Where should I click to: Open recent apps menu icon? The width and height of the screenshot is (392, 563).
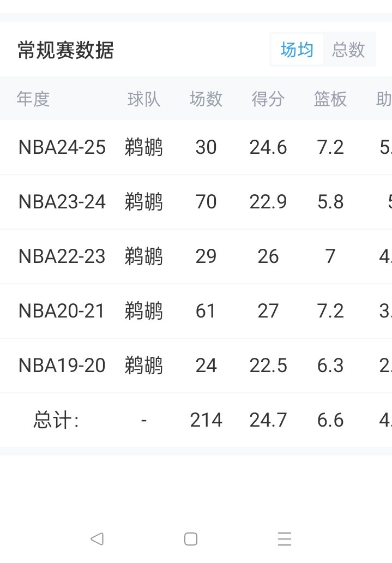click(x=285, y=539)
